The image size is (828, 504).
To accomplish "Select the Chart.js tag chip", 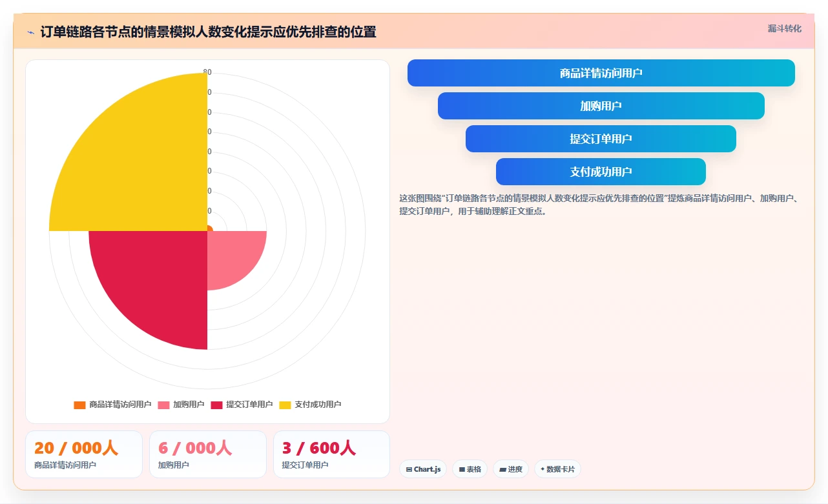I will point(423,469).
